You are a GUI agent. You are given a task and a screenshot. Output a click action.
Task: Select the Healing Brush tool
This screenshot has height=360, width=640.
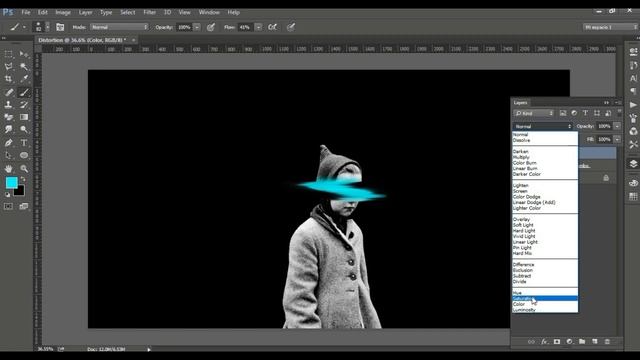[8, 92]
